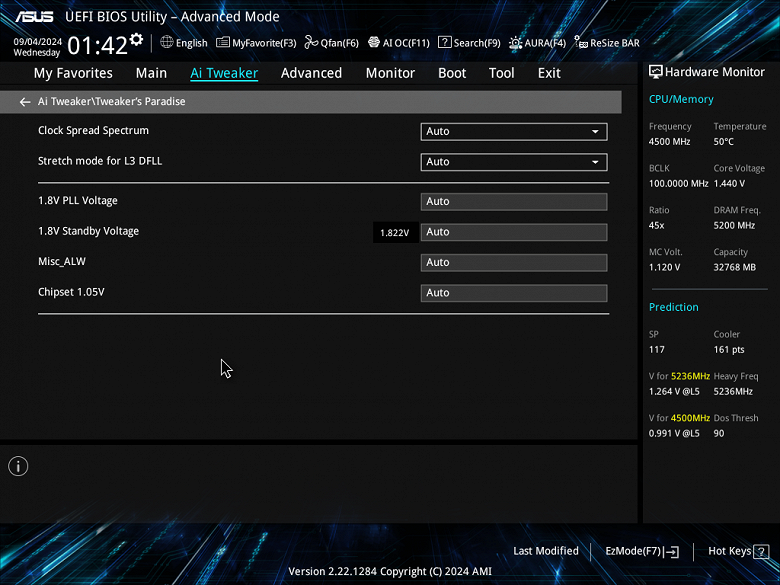Open the Boot tab
Image resolution: width=780 pixels, height=585 pixels.
click(452, 73)
